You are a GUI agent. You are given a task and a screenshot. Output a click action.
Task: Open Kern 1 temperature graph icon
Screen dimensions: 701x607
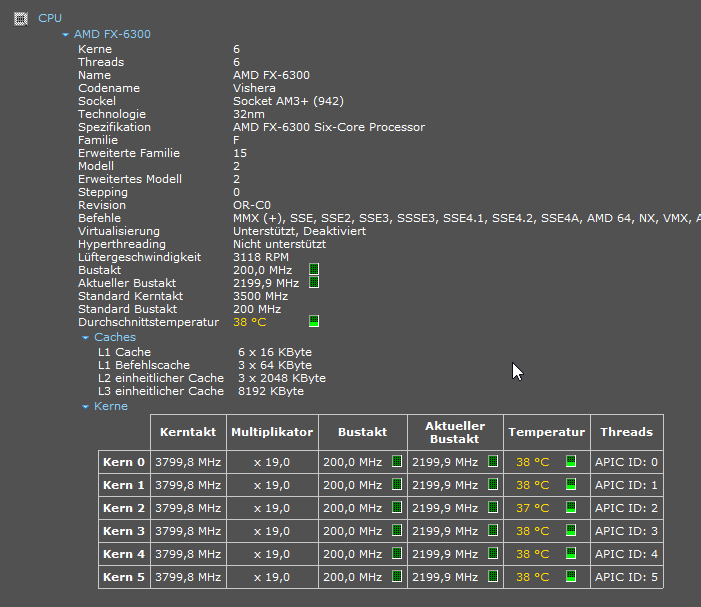click(571, 484)
